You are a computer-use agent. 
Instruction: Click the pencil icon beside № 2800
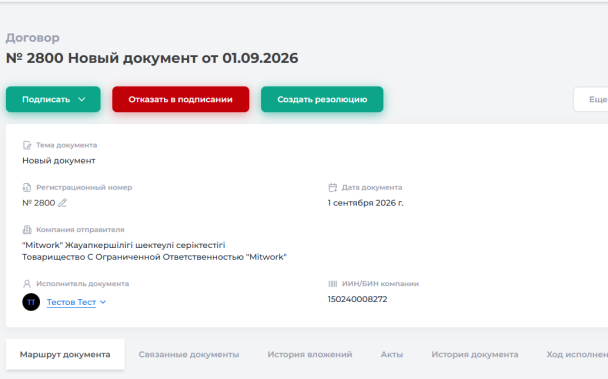tap(62, 203)
